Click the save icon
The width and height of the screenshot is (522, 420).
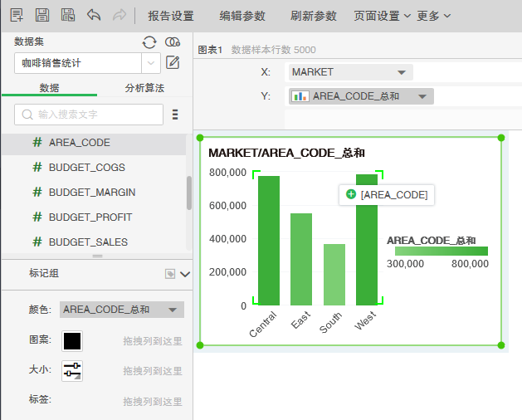(x=41, y=15)
